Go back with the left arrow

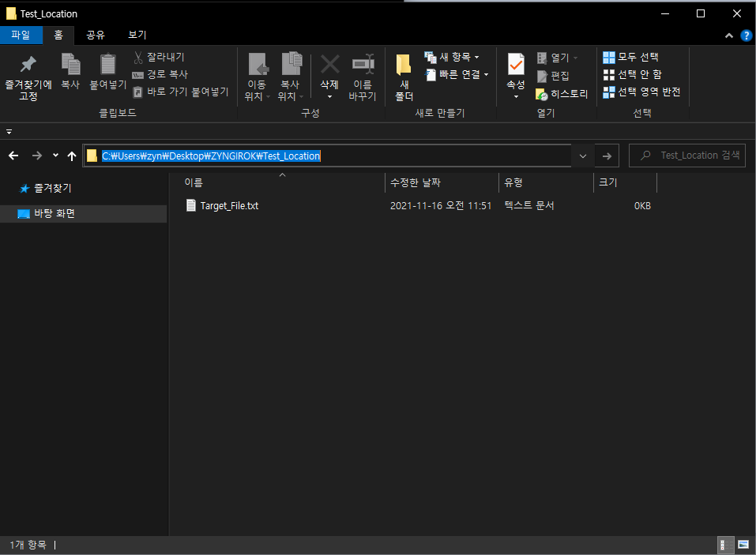click(x=13, y=156)
